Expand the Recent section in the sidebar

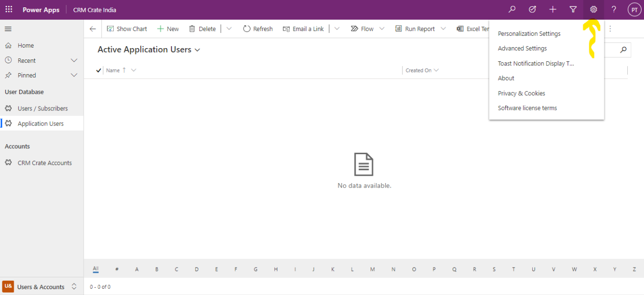74,60
